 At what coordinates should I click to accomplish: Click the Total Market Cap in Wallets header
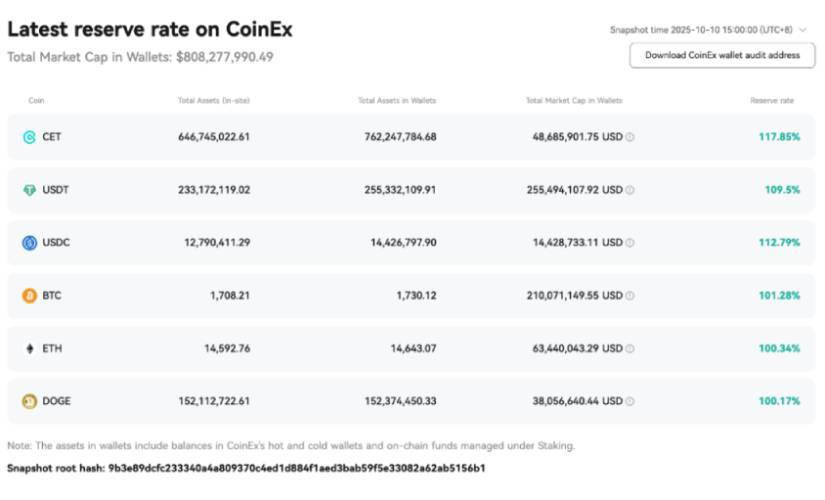[574, 101]
